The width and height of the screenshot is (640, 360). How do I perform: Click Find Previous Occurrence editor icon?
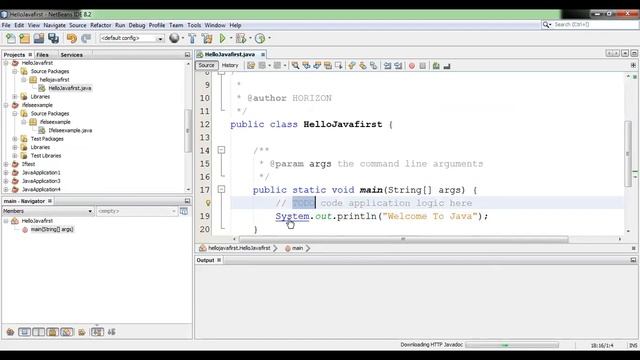[306, 66]
